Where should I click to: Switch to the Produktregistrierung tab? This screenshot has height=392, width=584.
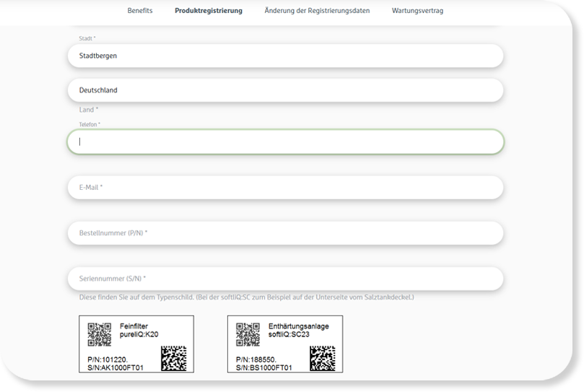(208, 11)
